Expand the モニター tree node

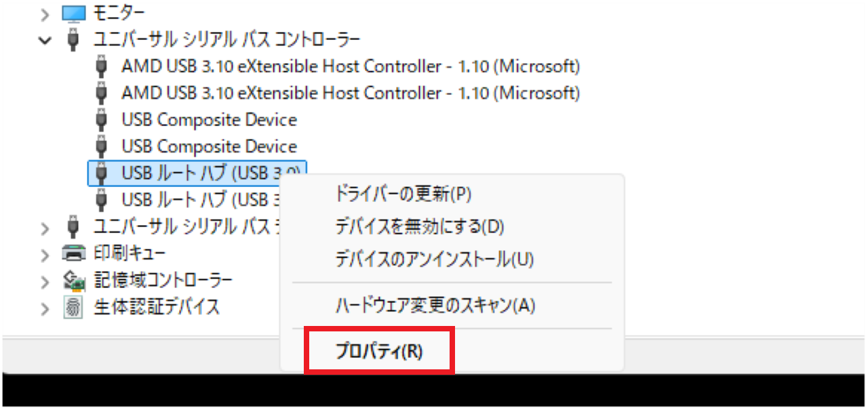[x=44, y=12]
